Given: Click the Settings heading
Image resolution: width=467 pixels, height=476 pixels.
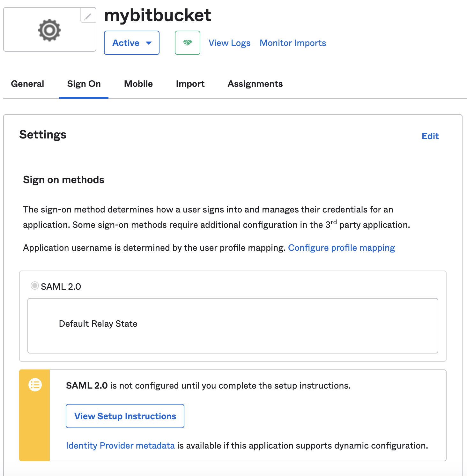Looking at the screenshot, I should [x=43, y=135].
